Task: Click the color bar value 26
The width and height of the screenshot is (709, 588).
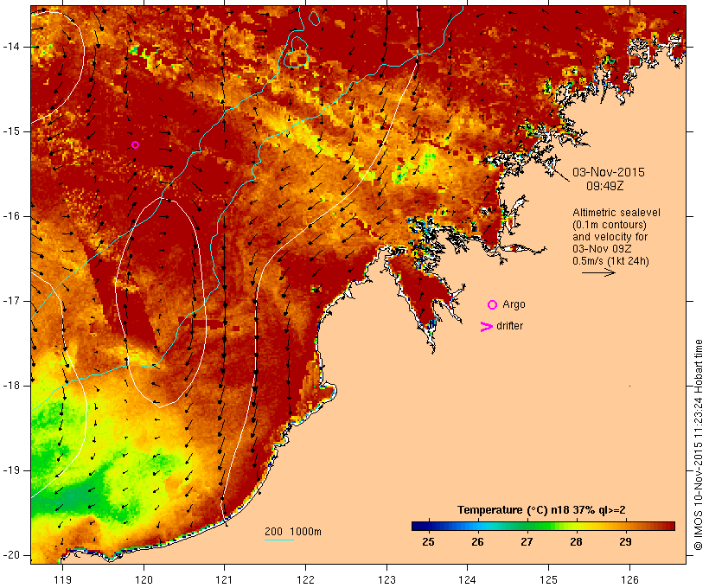Action: coord(477,541)
